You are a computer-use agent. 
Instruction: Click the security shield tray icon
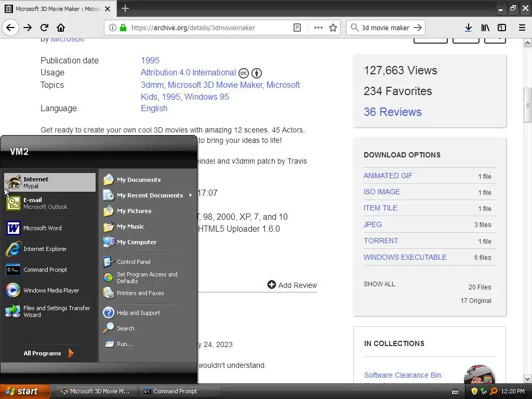[474, 391]
